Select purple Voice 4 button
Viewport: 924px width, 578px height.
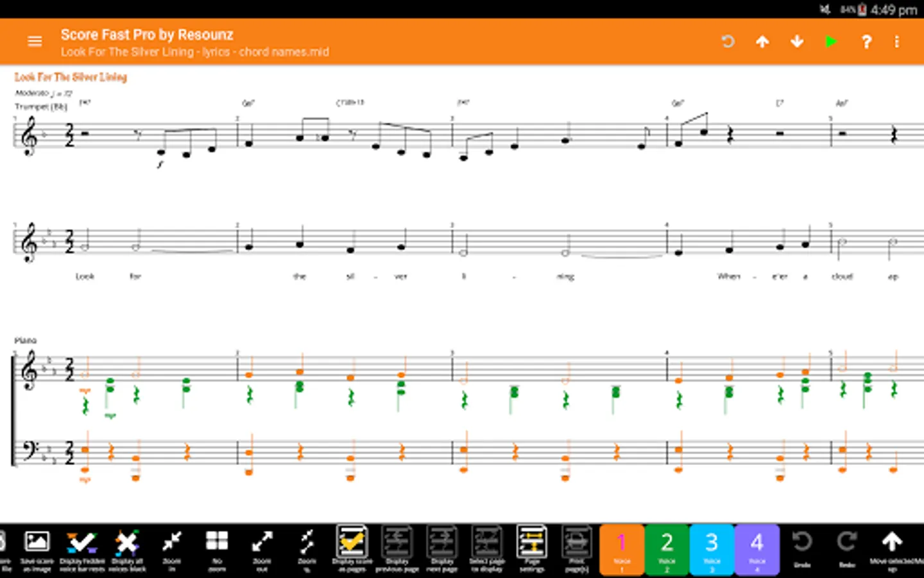coord(757,550)
